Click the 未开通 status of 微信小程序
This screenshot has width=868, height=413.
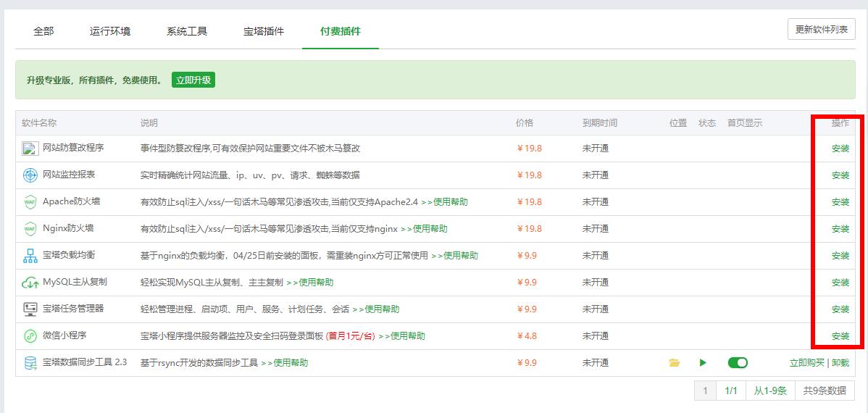point(595,336)
